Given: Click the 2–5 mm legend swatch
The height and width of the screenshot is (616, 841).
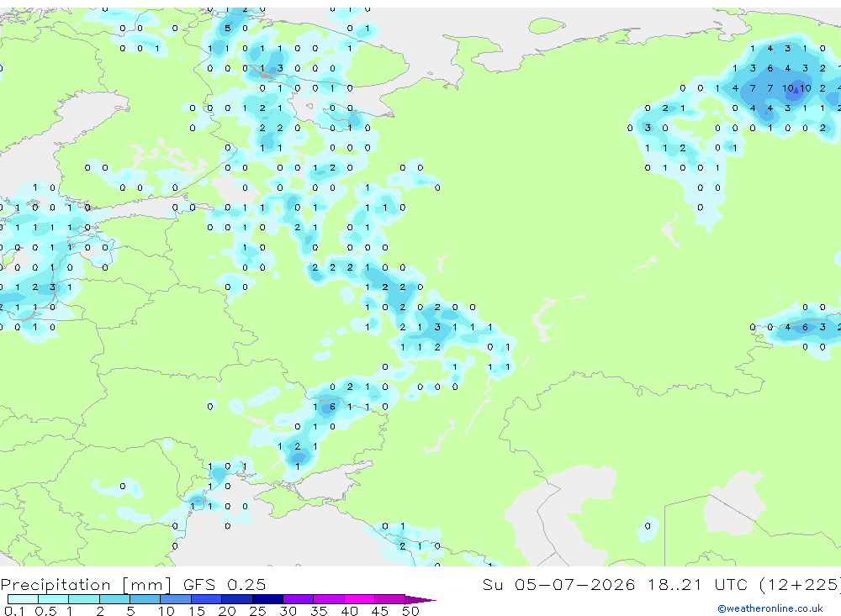Looking at the screenshot, I should [114, 599].
